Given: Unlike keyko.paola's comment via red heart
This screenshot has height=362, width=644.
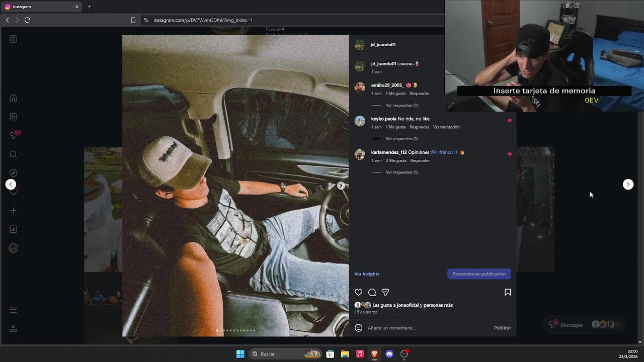Looking at the screenshot, I should [510, 121].
